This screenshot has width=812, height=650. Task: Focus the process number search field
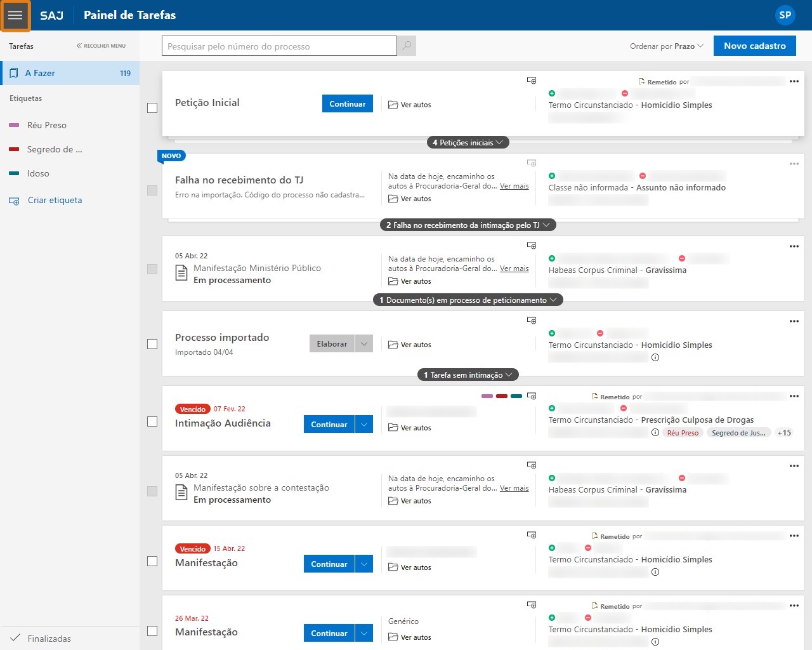click(x=279, y=46)
